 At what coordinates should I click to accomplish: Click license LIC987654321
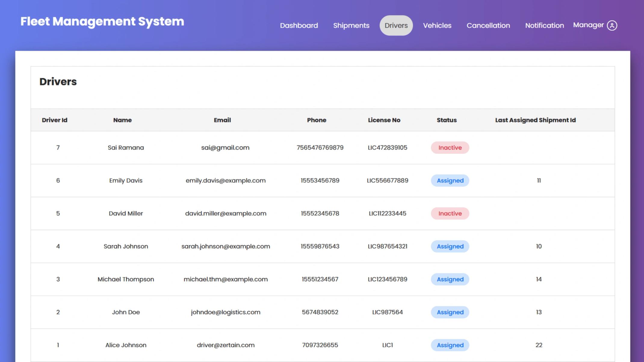(387, 246)
